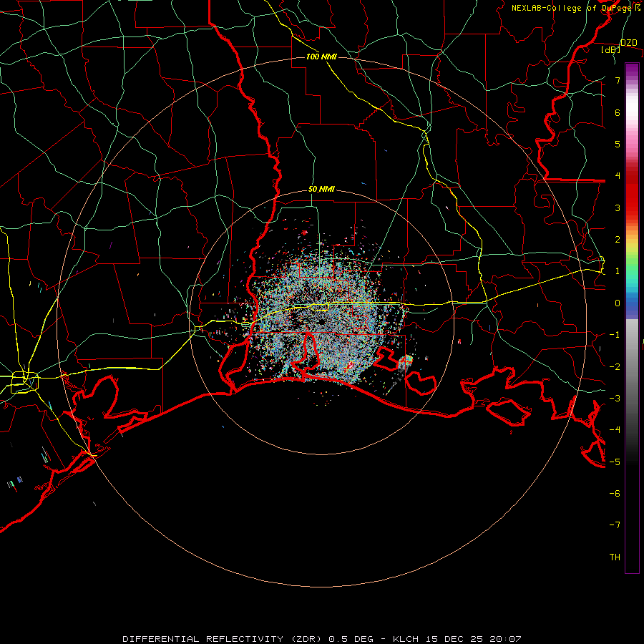Click the -3 value on the color scale

pos(615,398)
